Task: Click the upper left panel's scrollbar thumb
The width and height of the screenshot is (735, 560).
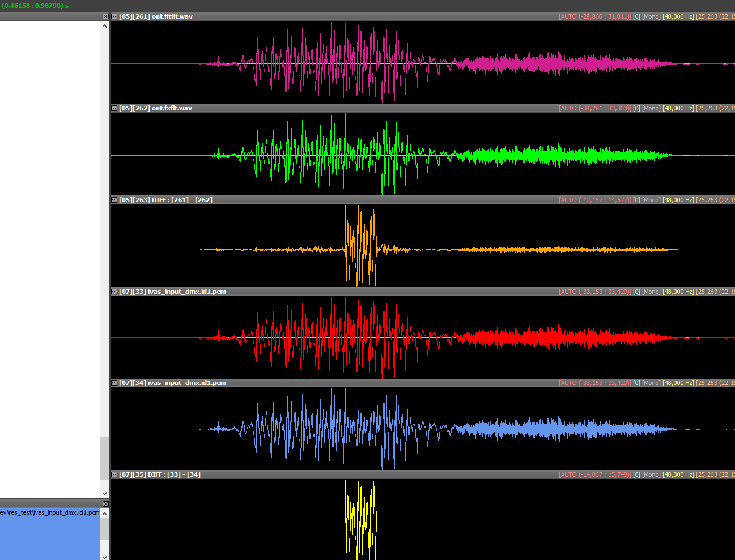Action: pos(104,458)
